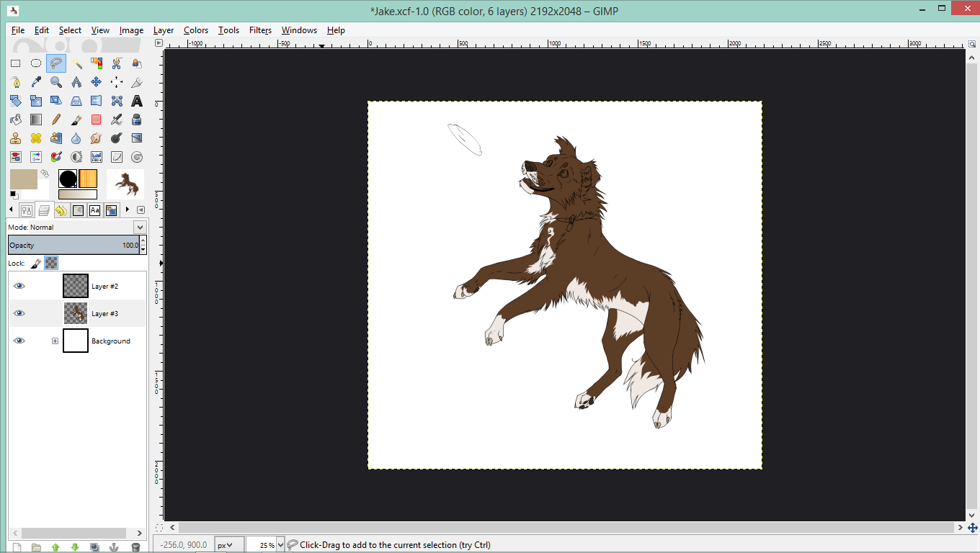The height and width of the screenshot is (553, 980).
Task: Reset colors to default black and white
Action: (13, 194)
